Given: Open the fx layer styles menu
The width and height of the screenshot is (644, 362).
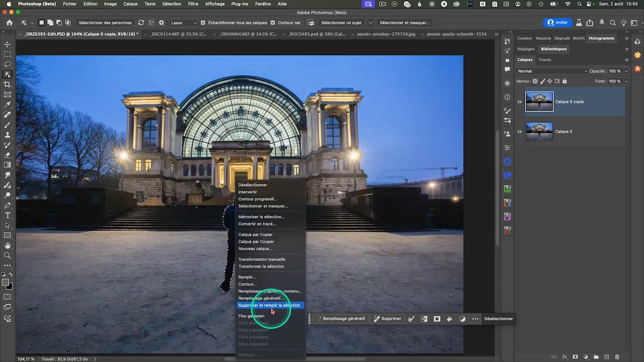Looking at the screenshot, I should [x=565, y=357].
